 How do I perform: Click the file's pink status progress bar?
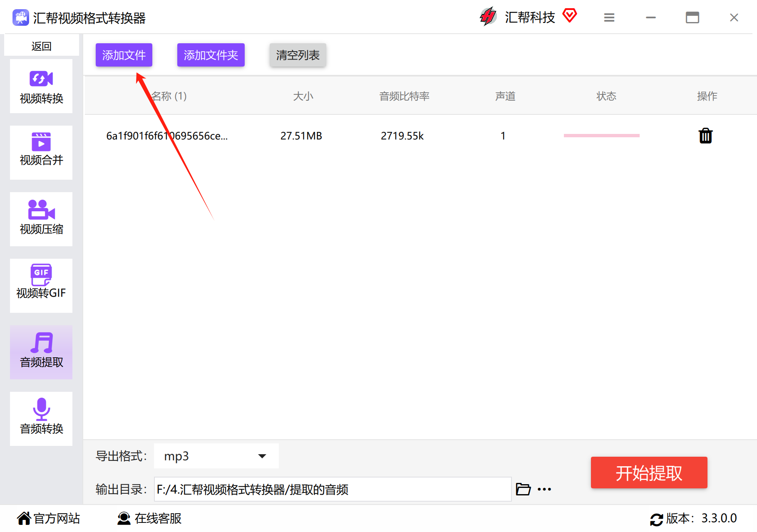point(602,136)
